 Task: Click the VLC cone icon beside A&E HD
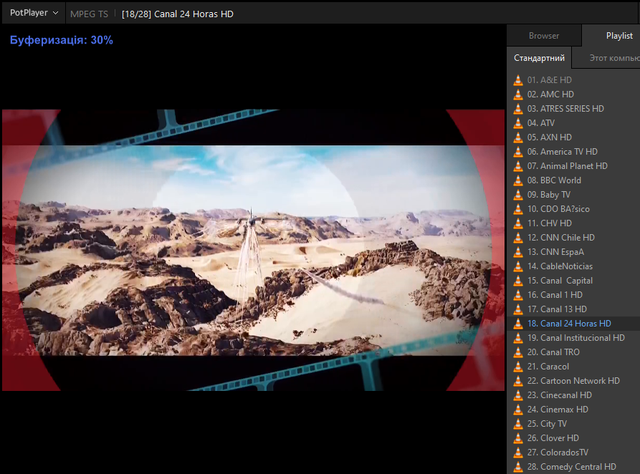518,80
